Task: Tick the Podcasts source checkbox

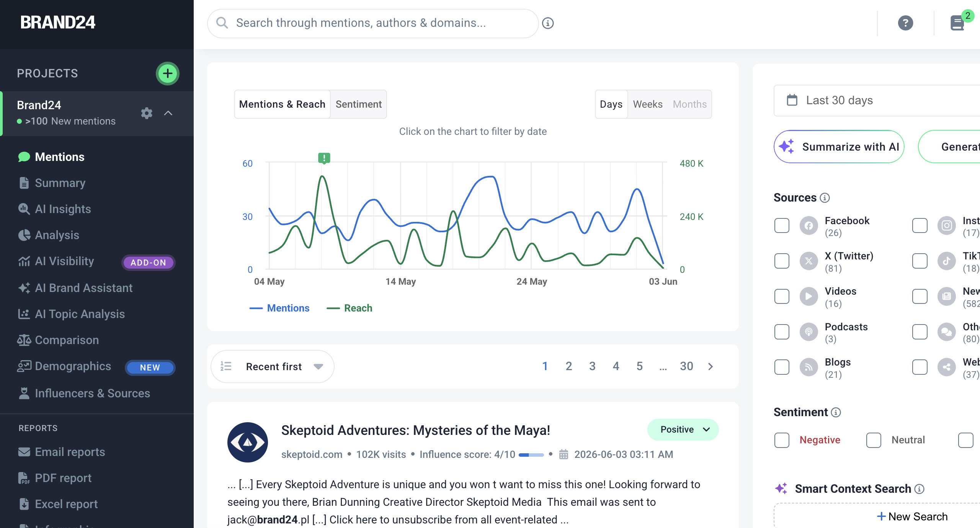Action: tap(782, 332)
